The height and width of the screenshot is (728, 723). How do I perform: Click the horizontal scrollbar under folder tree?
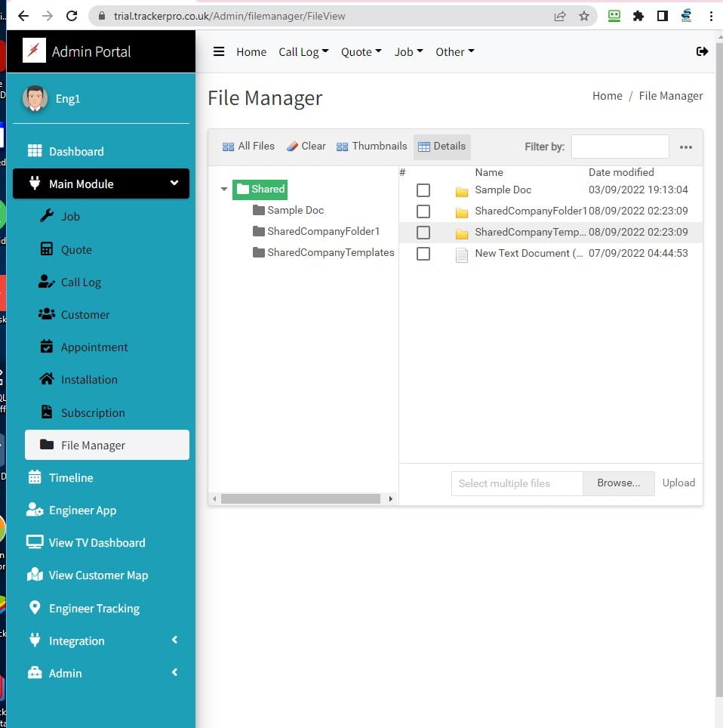pos(300,499)
